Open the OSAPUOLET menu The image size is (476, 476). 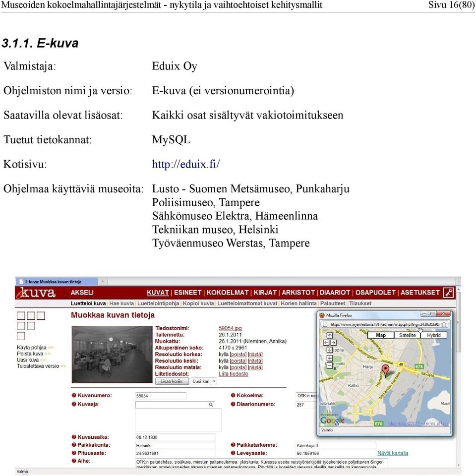pyautogui.click(x=375, y=293)
